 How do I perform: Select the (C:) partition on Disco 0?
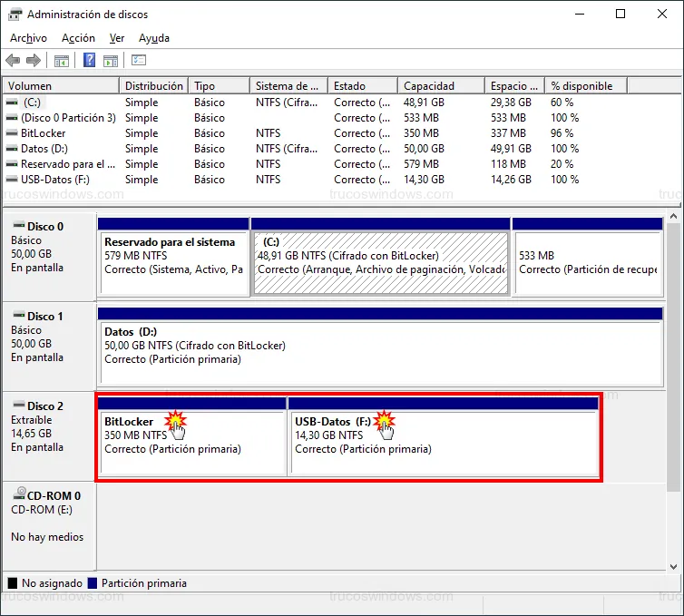tap(380, 263)
